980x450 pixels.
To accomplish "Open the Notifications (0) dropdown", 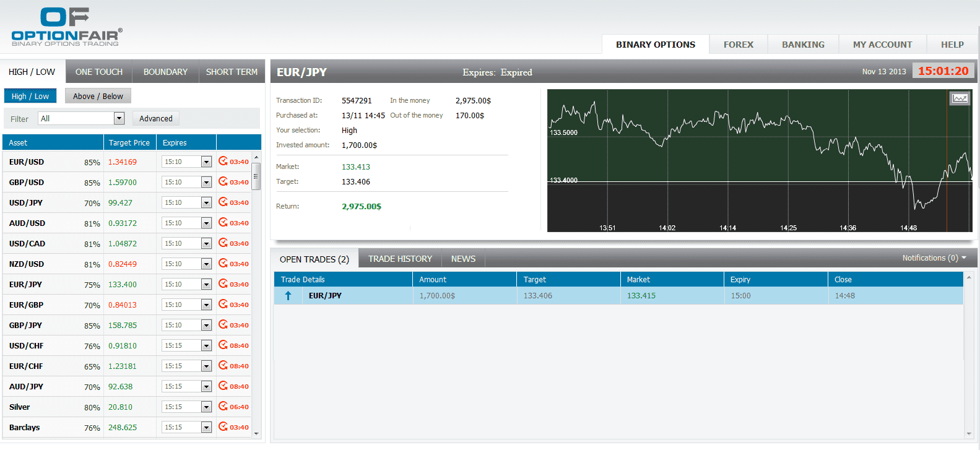I will (x=934, y=258).
